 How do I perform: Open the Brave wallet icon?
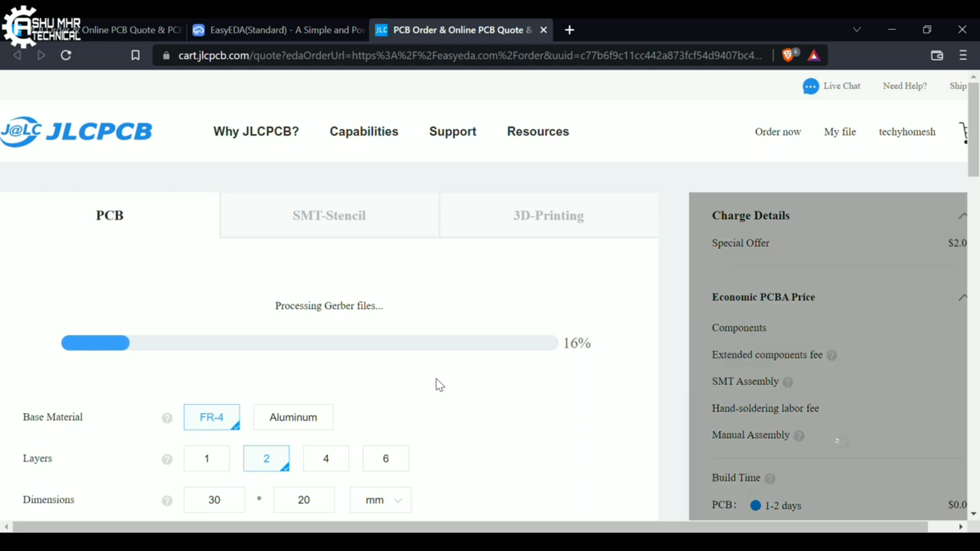point(937,55)
